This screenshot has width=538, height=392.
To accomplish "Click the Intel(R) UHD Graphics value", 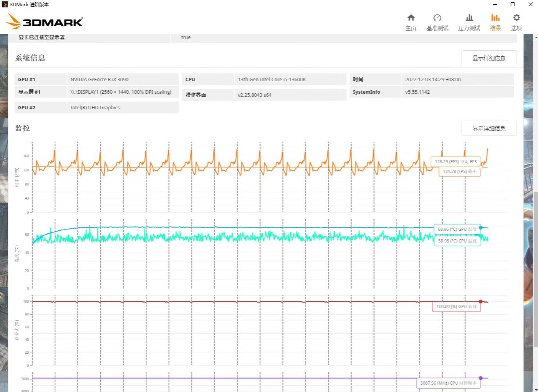I will (95, 107).
